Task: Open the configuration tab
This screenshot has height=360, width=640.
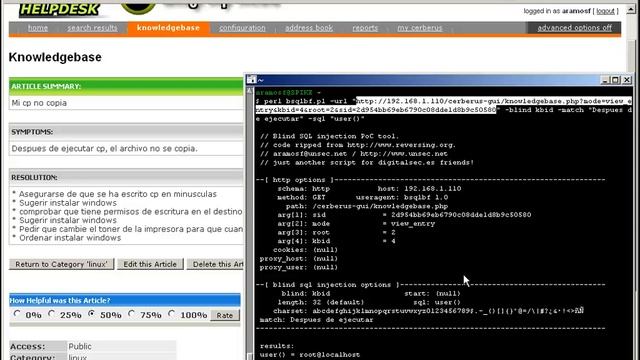Action: tap(242, 28)
